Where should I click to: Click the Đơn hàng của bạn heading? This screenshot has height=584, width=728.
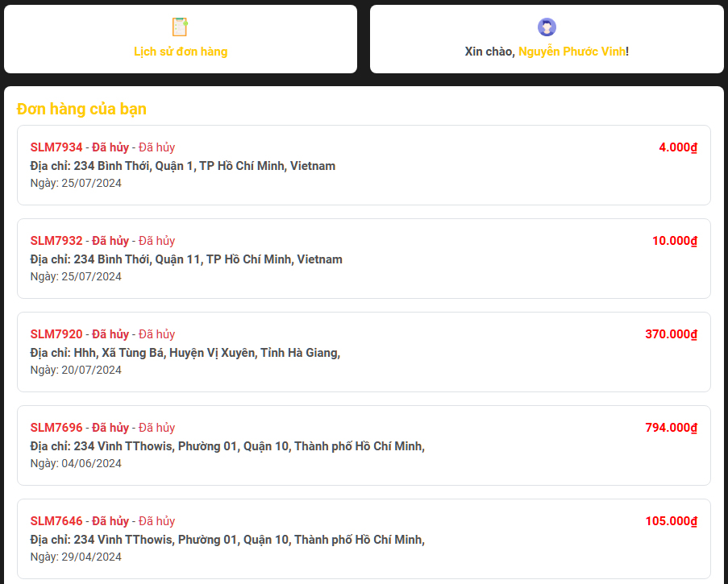(81, 109)
